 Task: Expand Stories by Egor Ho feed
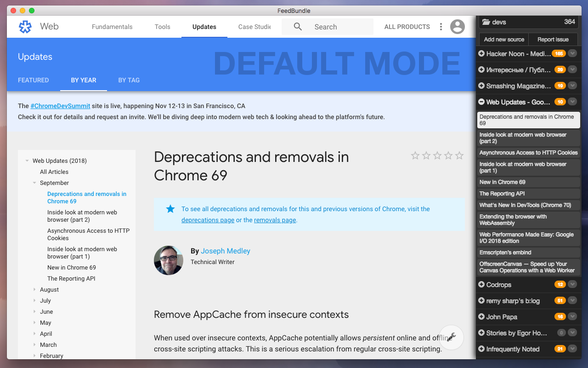click(481, 333)
